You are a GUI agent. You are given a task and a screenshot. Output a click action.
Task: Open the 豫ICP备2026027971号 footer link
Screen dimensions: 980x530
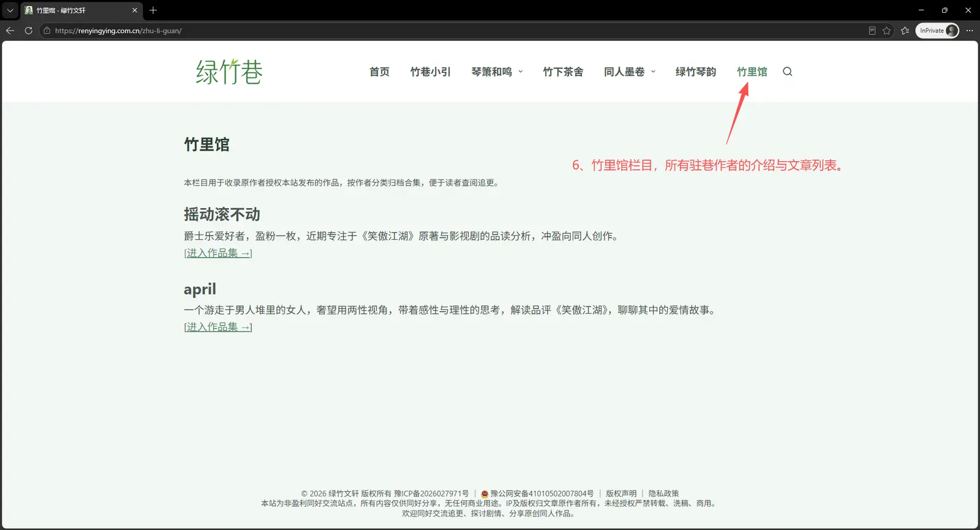tap(431, 493)
